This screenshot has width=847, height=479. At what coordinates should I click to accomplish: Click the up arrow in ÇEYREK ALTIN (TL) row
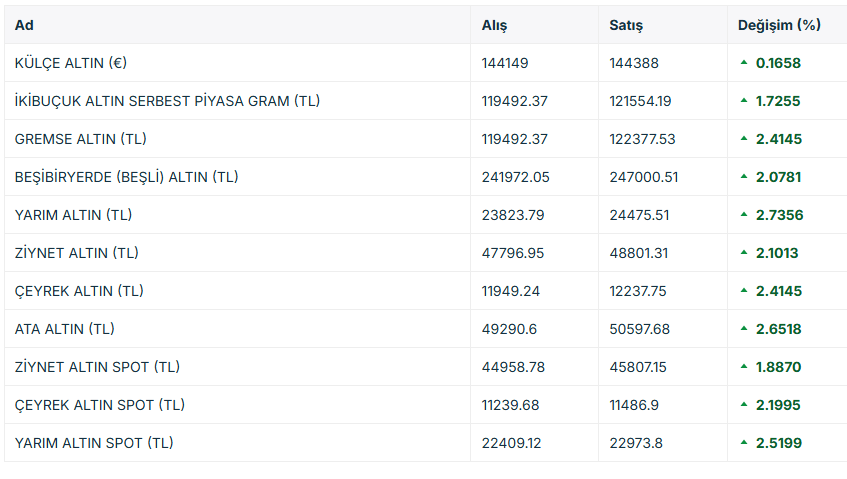point(744,291)
